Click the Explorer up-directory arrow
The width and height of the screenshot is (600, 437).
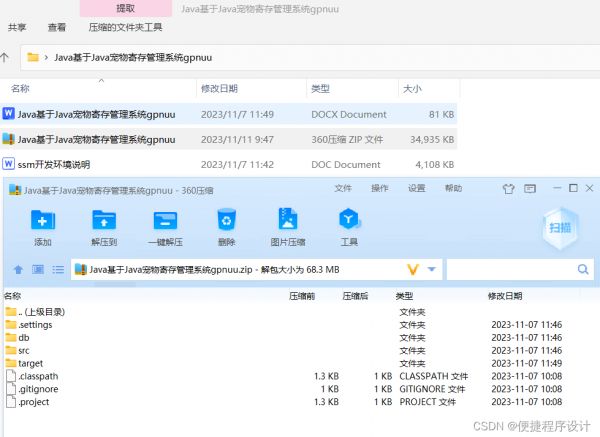pos(5,57)
